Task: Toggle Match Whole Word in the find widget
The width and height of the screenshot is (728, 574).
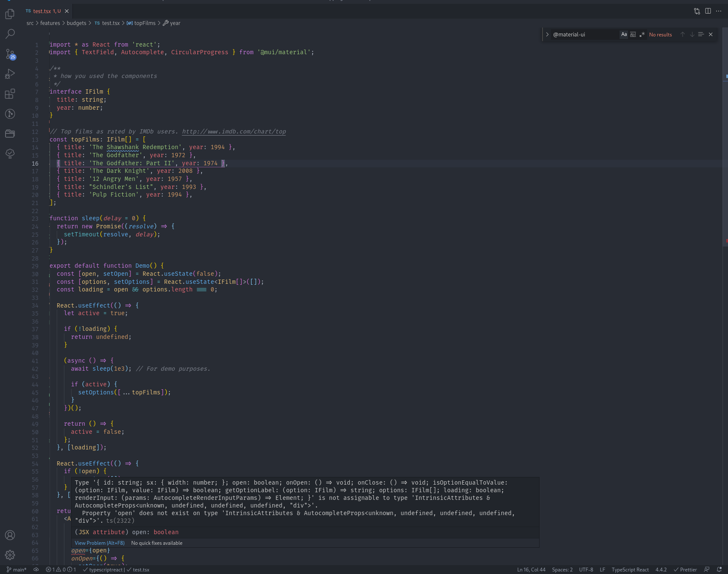Action: pyautogui.click(x=633, y=34)
